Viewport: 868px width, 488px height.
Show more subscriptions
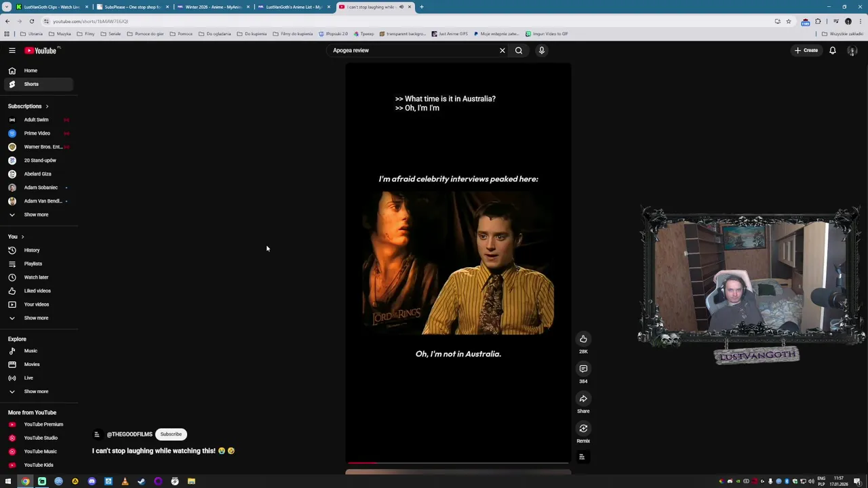(37, 215)
